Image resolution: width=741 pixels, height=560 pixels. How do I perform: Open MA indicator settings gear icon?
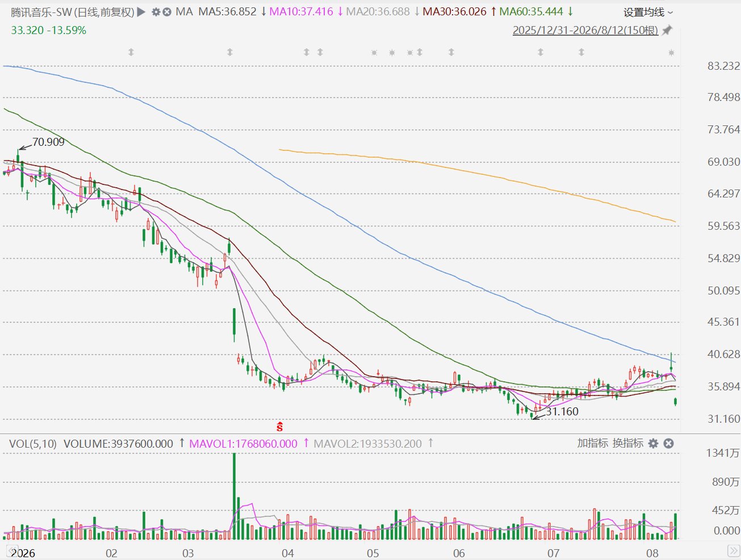click(156, 11)
